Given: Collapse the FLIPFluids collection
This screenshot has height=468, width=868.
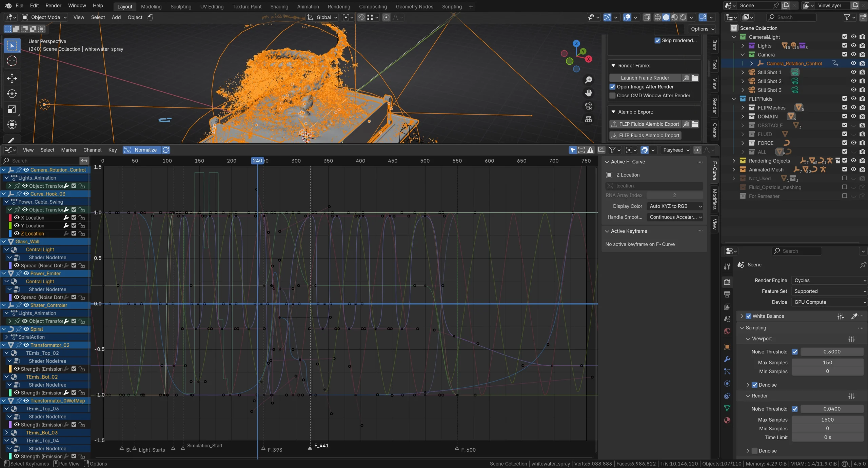Looking at the screenshot, I should 734,99.
